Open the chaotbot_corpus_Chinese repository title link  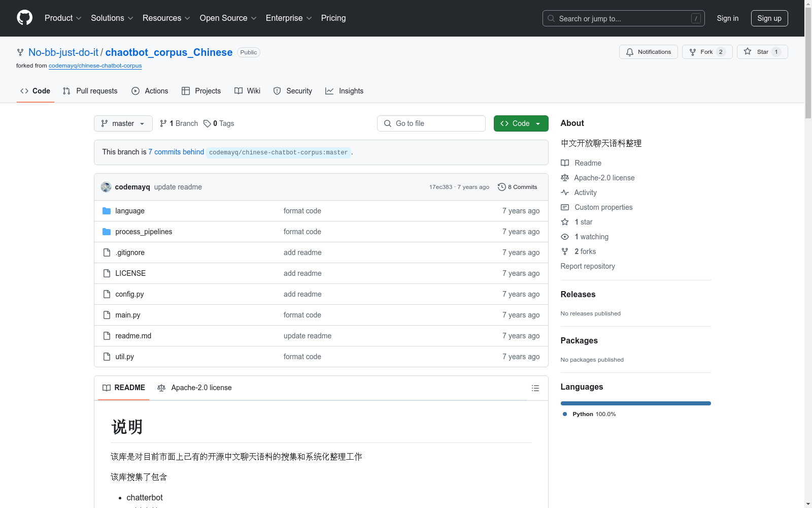click(169, 52)
